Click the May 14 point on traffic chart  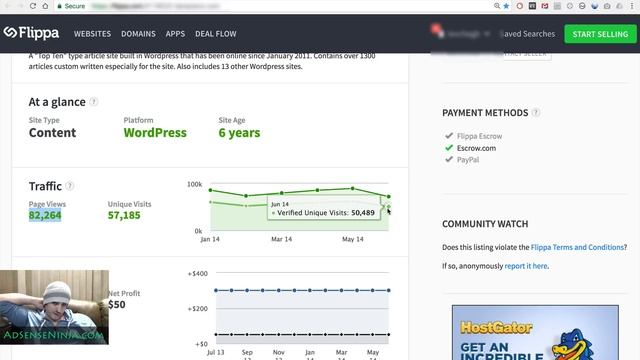[x=353, y=189]
